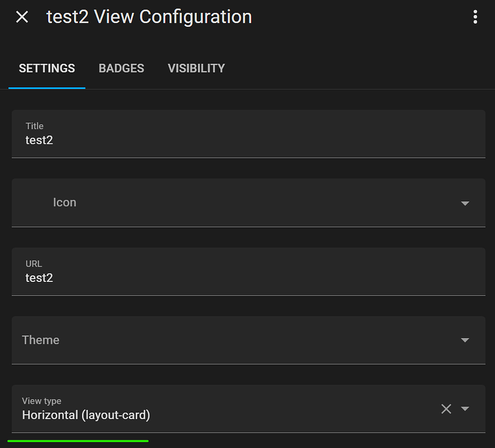Viewport: 495px width, 448px height.
Task: Open the VISIBILITY tab
Action: point(195,68)
